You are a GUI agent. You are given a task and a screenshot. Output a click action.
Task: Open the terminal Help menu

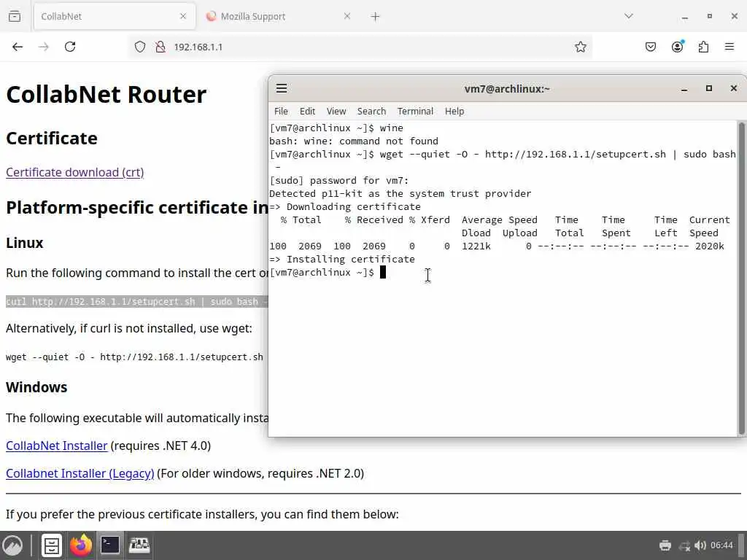point(454,111)
